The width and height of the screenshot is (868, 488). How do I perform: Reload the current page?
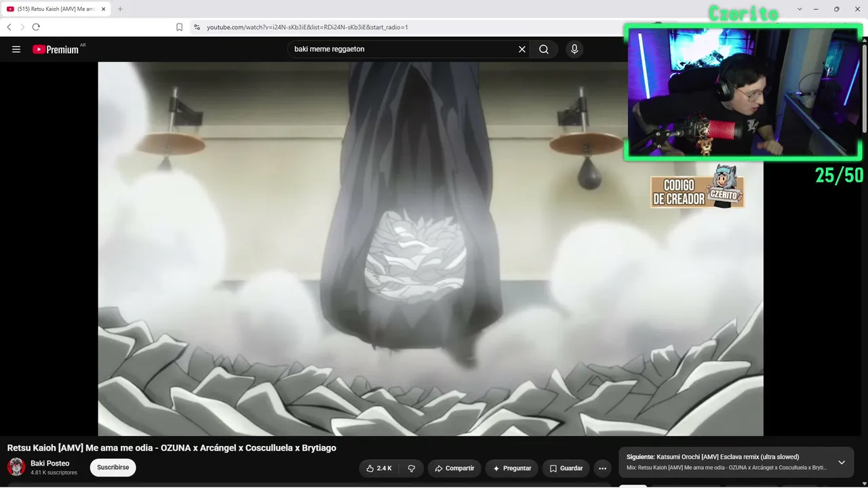click(36, 27)
